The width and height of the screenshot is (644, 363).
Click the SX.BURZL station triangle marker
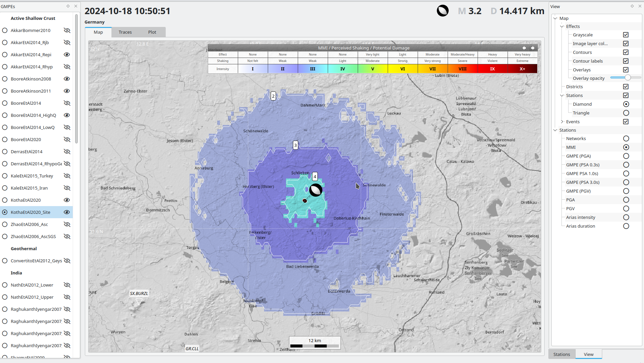click(x=139, y=301)
